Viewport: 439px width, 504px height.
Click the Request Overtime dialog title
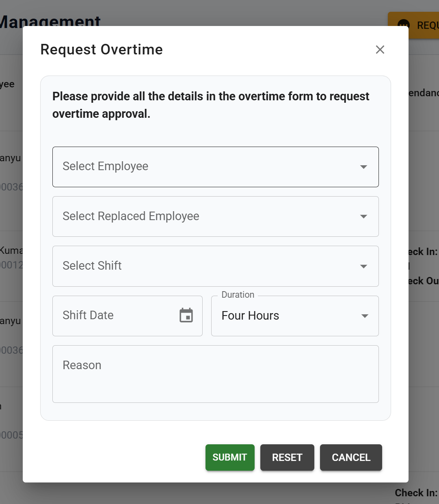[x=102, y=50]
